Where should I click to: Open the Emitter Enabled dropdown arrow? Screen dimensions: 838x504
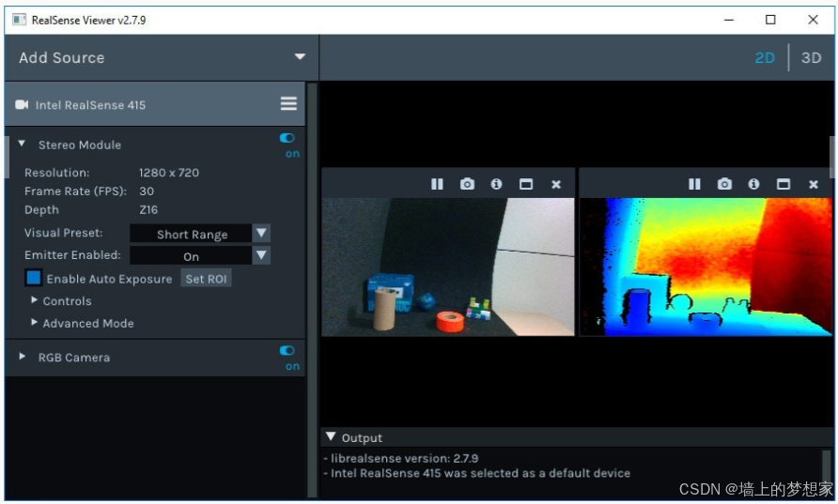[x=261, y=255]
